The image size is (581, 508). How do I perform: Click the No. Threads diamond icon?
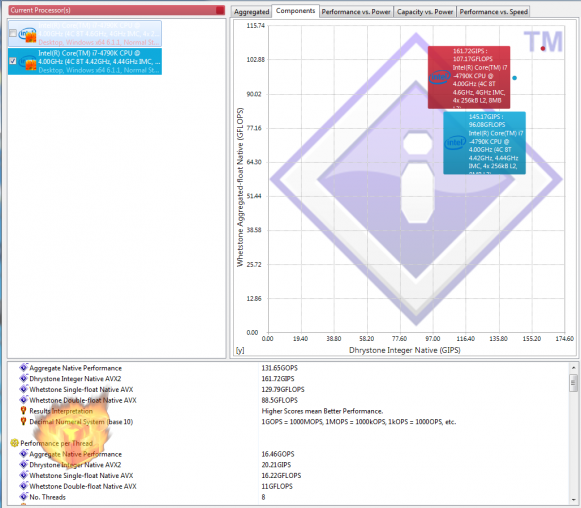(x=24, y=497)
